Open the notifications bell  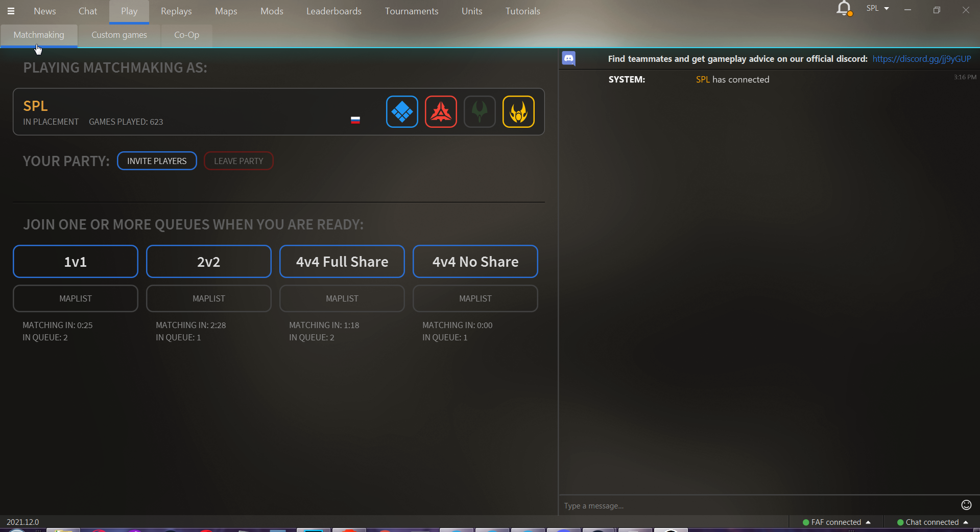(x=844, y=9)
